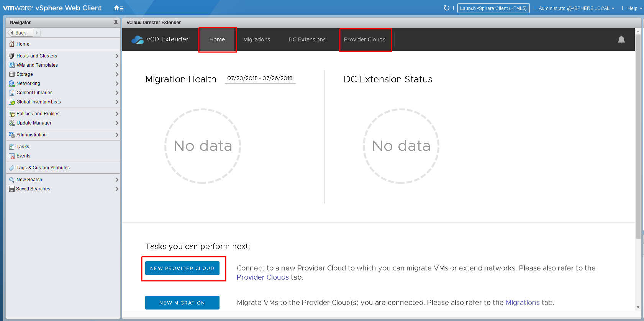This screenshot has height=321, width=644.
Task: Click the New Search magnifier icon
Action: pyautogui.click(x=11, y=180)
